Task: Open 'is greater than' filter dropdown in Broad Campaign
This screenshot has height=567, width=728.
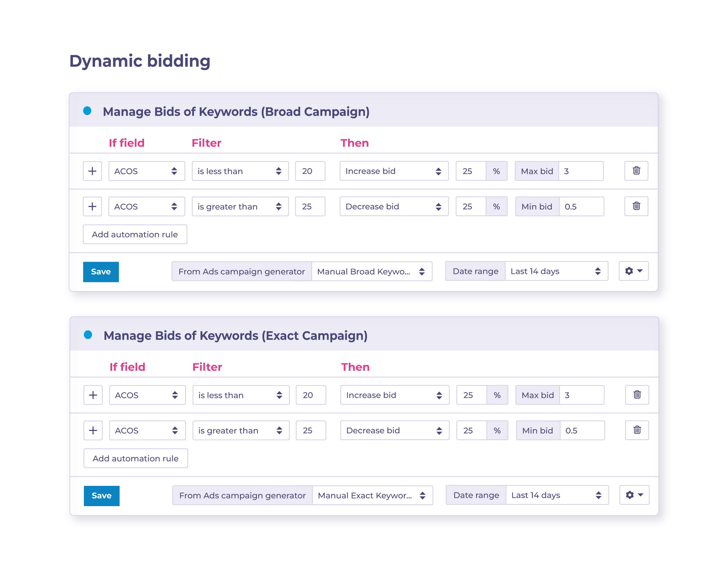Action: [240, 206]
